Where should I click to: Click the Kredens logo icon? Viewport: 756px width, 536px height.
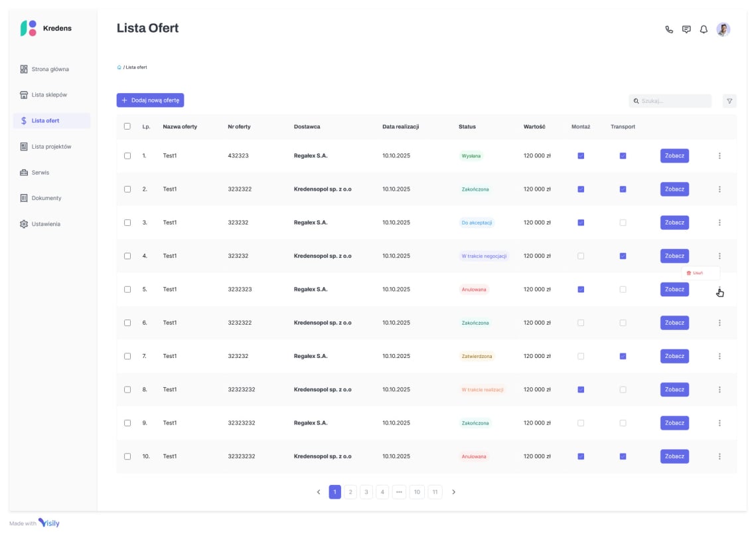click(28, 27)
